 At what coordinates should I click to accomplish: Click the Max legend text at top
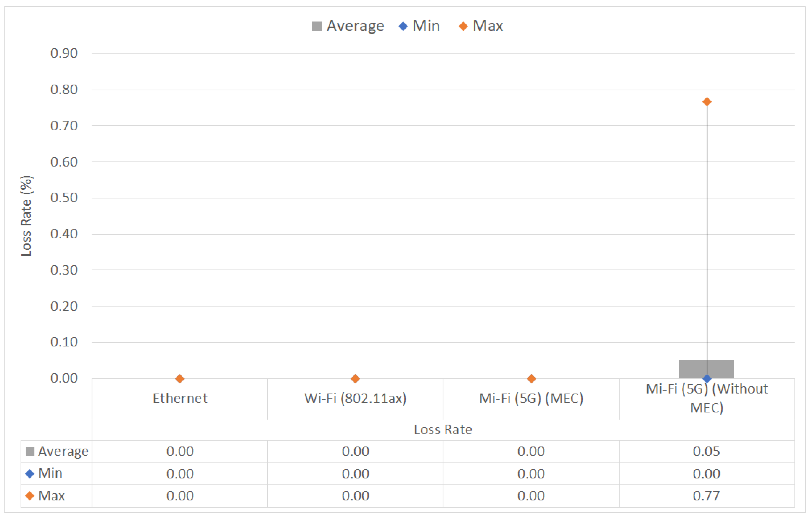[x=488, y=26]
